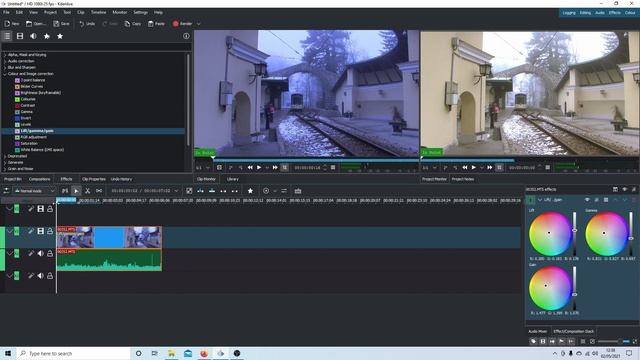Open the Timeline menu
This screenshot has width=640, height=360.
(98, 12)
